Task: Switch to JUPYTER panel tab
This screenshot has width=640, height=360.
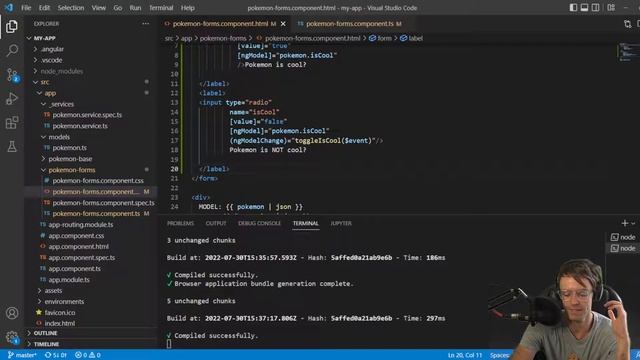Action: click(341, 223)
